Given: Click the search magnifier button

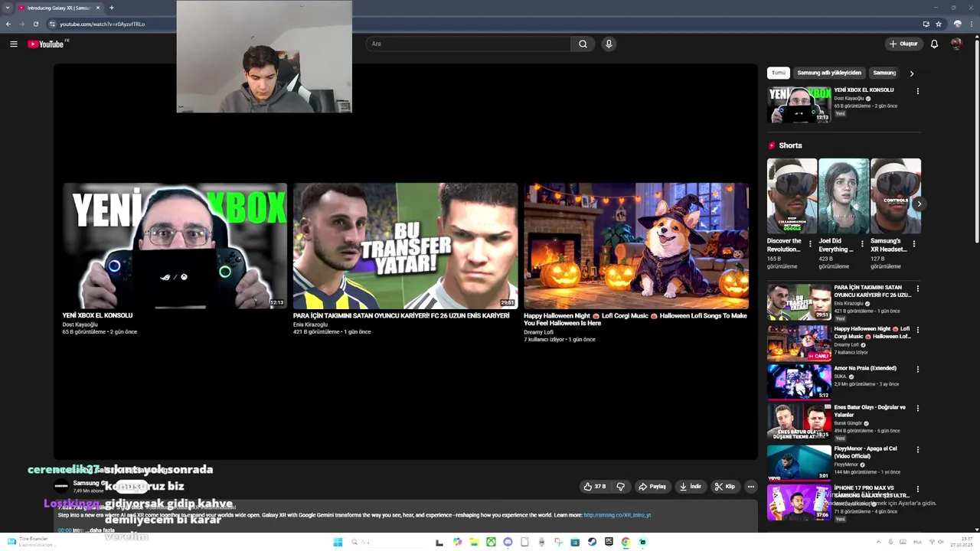Looking at the screenshot, I should click(583, 44).
